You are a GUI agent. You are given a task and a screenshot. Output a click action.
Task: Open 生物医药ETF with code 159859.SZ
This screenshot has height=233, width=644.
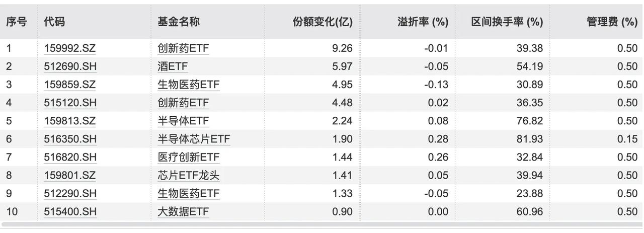[x=189, y=85]
